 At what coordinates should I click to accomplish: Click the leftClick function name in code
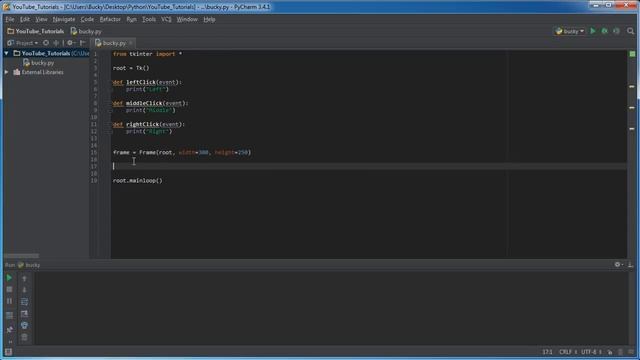[141, 82]
